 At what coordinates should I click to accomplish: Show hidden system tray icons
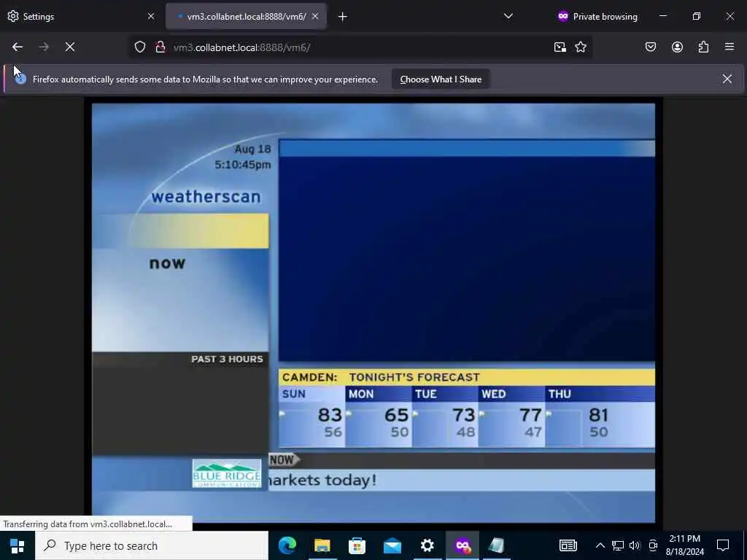(x=600, y=545)
